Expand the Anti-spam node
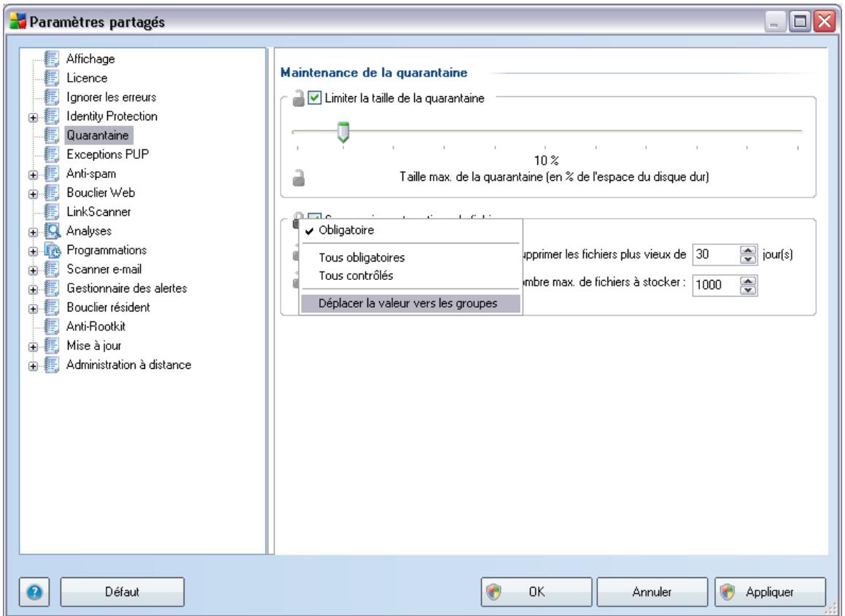Screen dimensions: 845x616 click(x=34, y=175)
